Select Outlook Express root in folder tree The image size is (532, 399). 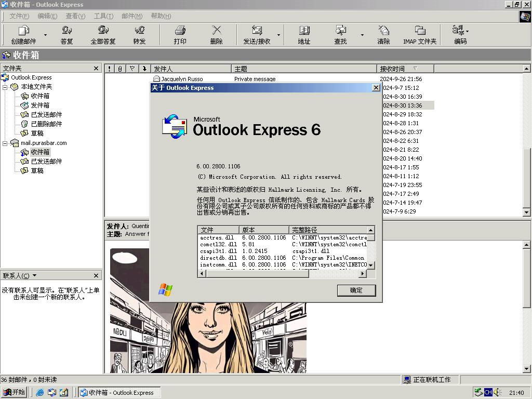coord(31,78)
